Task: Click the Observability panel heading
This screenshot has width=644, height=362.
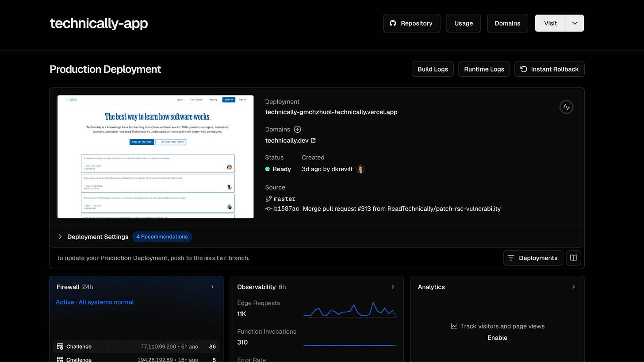Action: (x=257, y=287)
